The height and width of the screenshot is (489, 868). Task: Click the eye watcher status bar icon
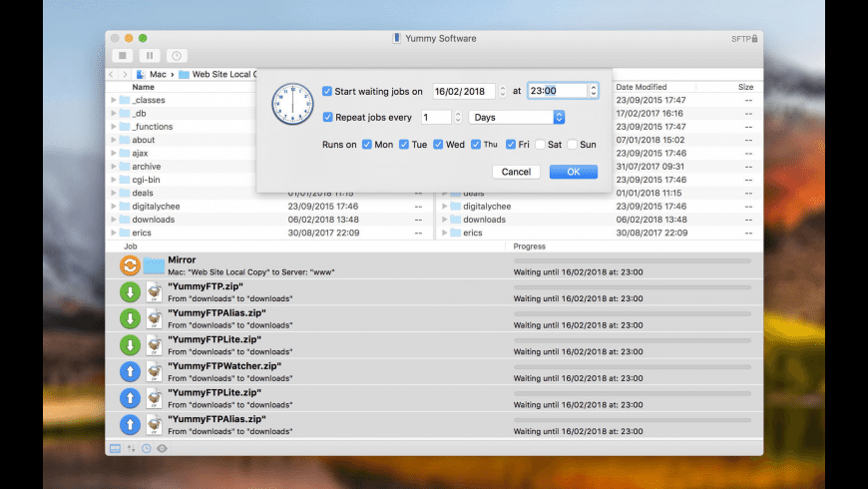point(162,448)
